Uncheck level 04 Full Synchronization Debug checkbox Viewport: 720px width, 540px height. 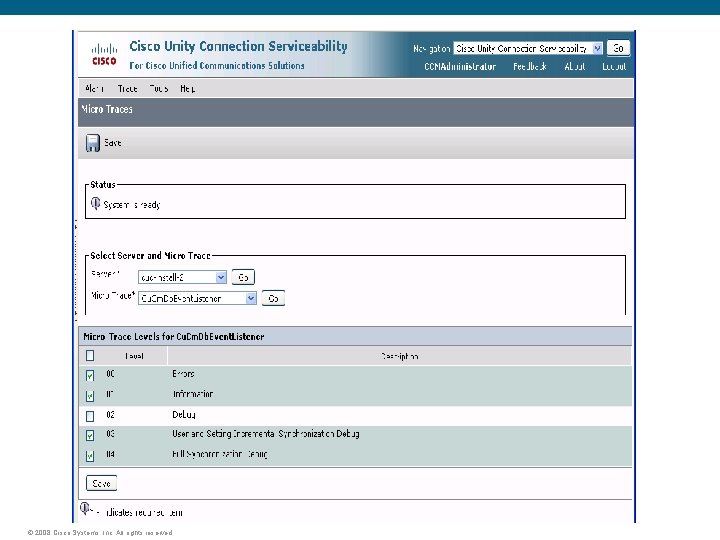[90, 456]
